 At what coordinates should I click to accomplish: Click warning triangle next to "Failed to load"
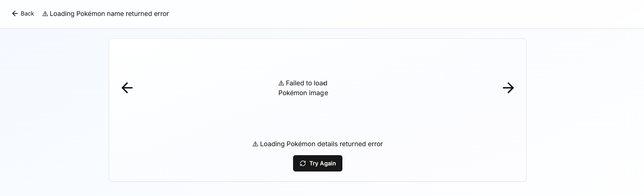coord(281,83)
